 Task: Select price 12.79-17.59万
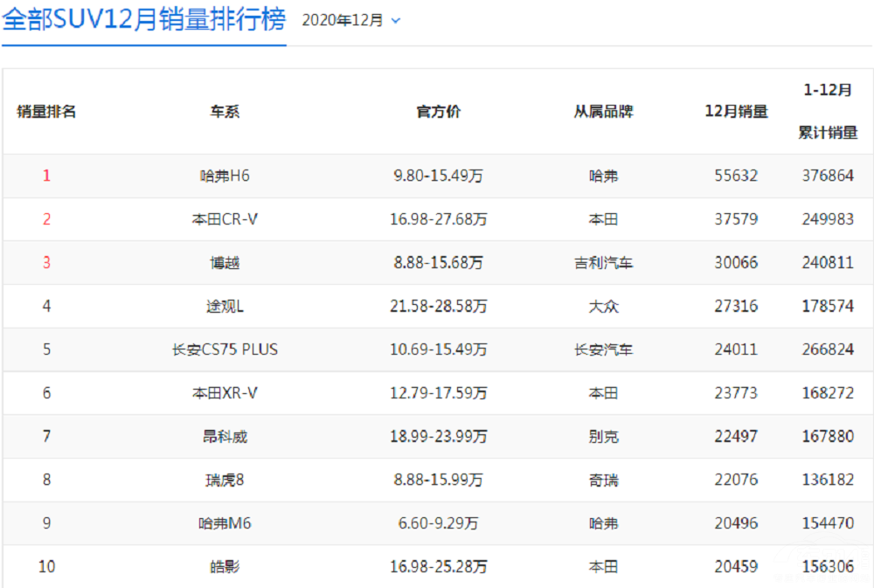tap(438, 393)
